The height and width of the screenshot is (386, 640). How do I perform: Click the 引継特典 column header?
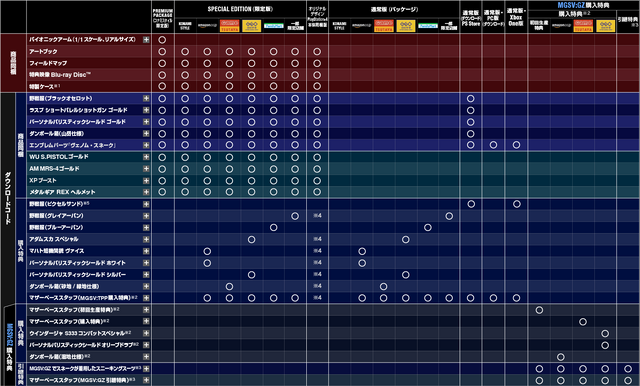click(628, 22)
